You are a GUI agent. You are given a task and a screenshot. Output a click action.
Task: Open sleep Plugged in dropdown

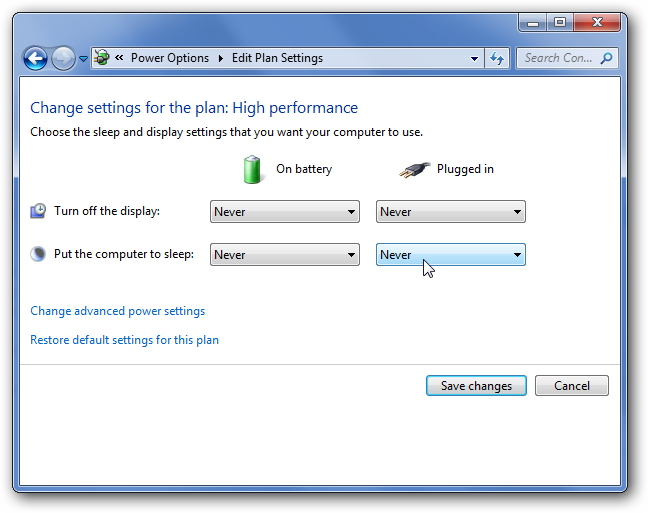(x=451, y=255)
